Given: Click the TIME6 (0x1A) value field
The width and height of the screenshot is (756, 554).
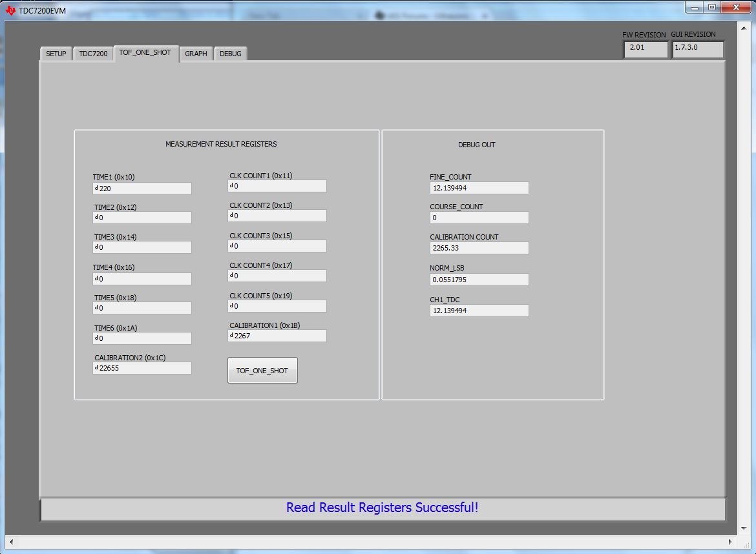Looking at the screenshot, I should coord(142,338).
